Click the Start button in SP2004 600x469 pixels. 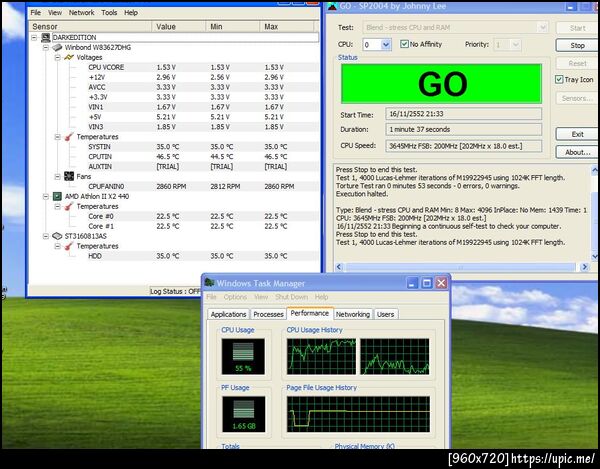pyautogui.click(x=577, y=28)
